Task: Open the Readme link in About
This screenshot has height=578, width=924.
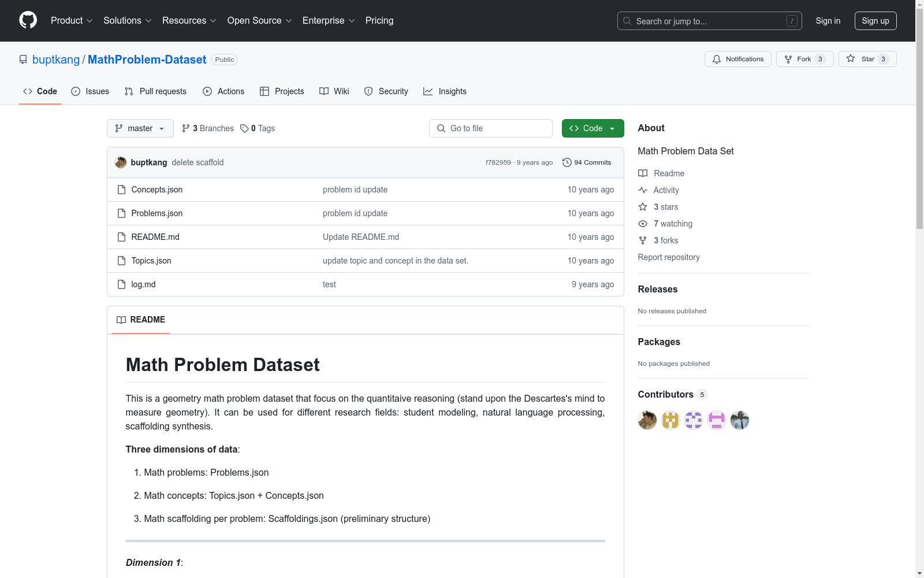Action: click(661, 173)
